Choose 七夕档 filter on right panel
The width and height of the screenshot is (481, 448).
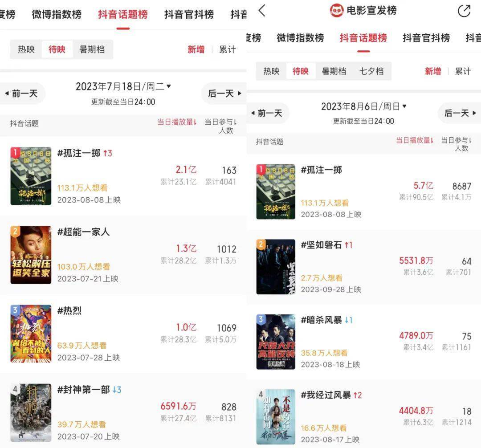371,71
